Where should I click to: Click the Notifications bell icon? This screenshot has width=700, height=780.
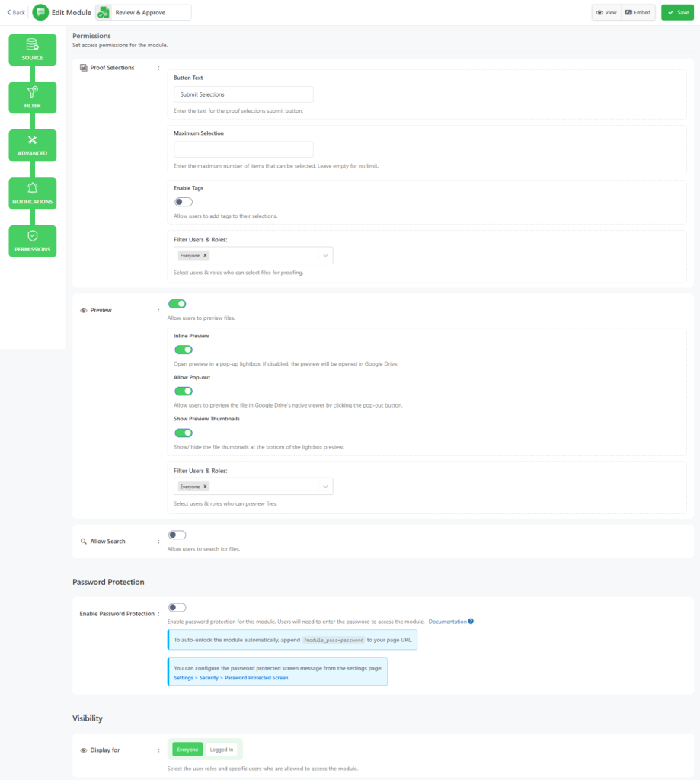[x=32, y=188]
